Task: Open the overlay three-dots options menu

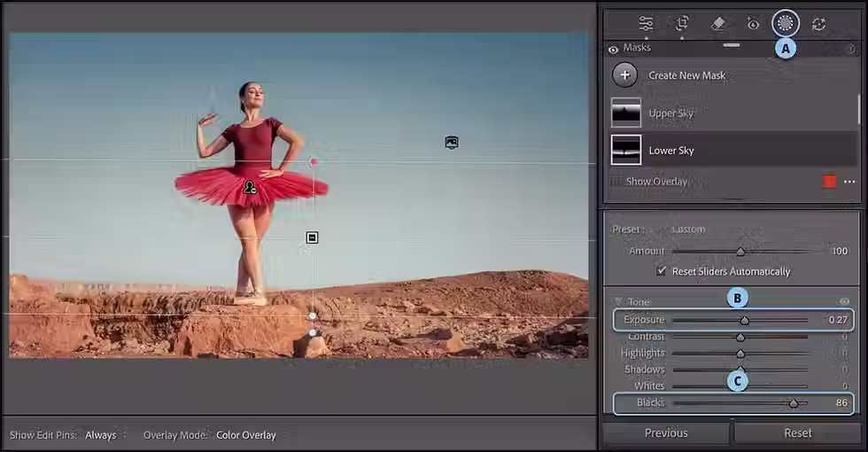Action: coord(849,182)
